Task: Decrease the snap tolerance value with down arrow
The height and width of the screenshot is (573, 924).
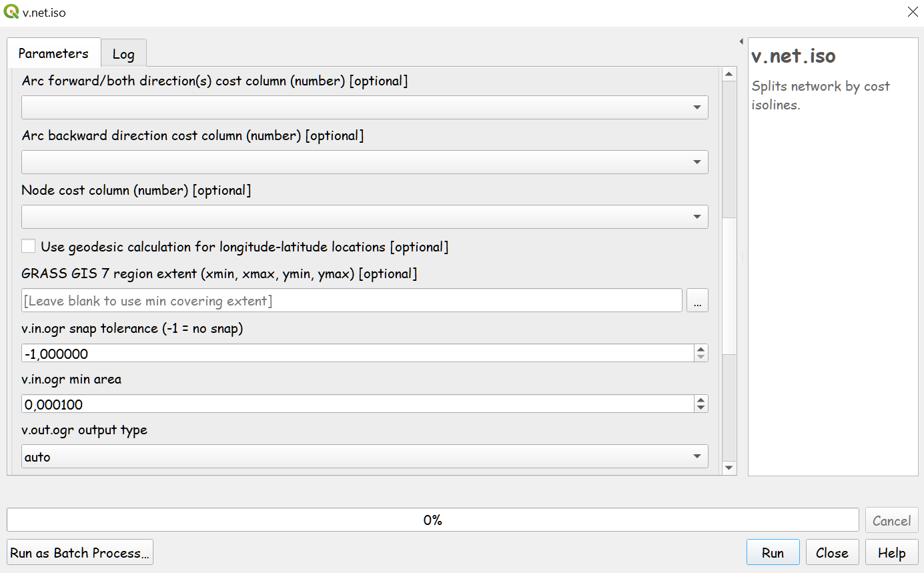Action: [701, 357]
